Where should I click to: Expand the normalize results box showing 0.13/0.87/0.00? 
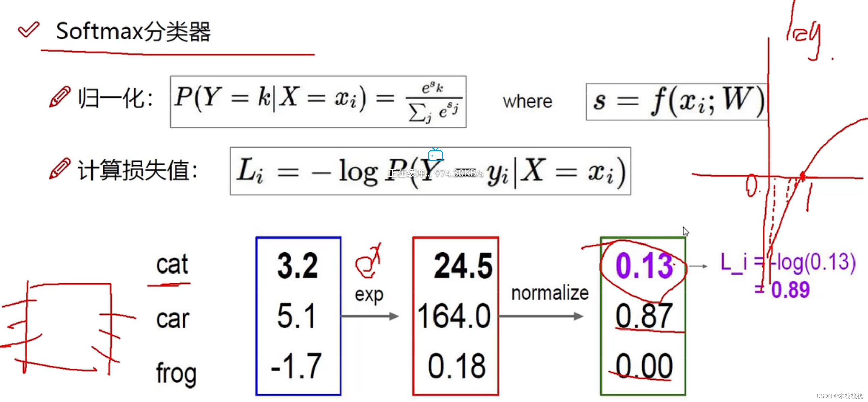[x=642, y=315]
